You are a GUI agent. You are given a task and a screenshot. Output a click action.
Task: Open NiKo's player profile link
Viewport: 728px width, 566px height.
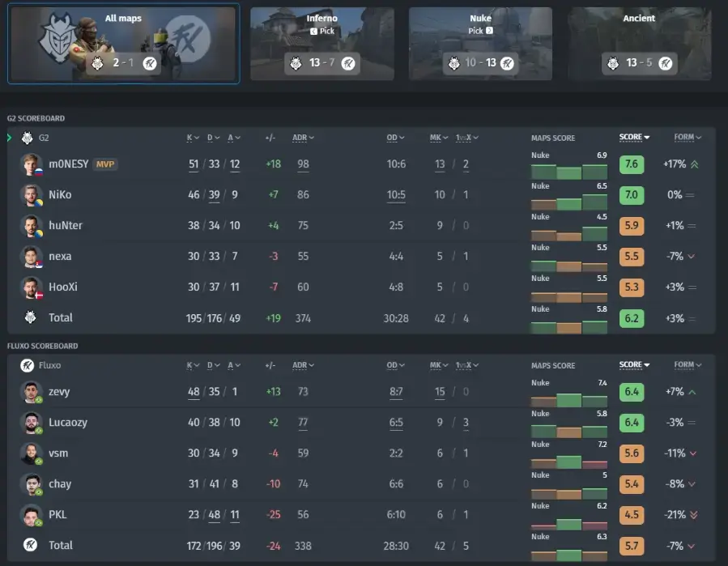click(61, 195)
